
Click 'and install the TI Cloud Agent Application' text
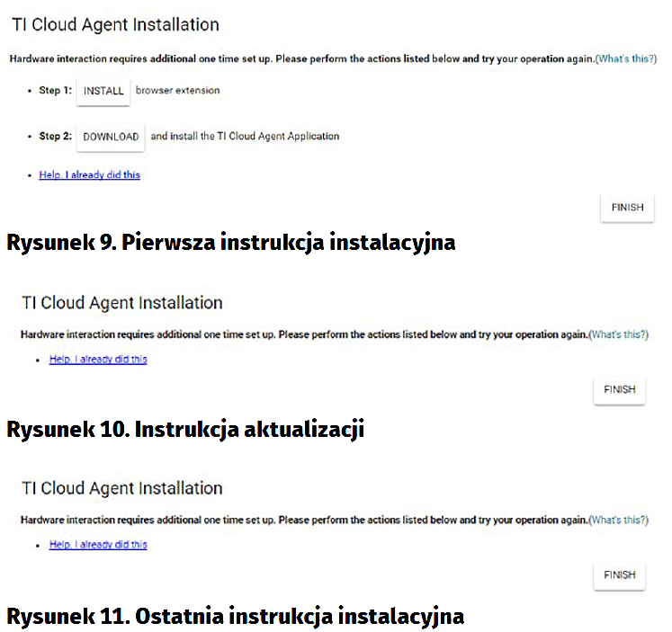coord(245,137)
